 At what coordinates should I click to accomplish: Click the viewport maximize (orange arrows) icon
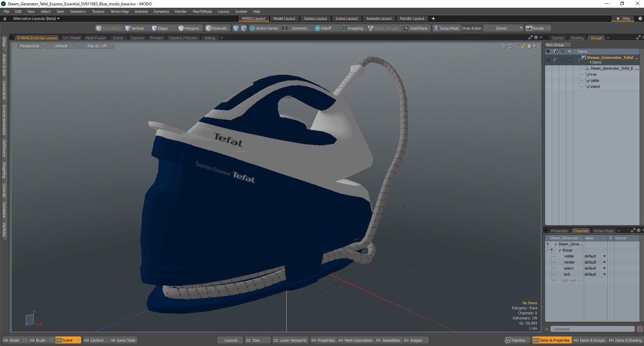pos(524,46)
